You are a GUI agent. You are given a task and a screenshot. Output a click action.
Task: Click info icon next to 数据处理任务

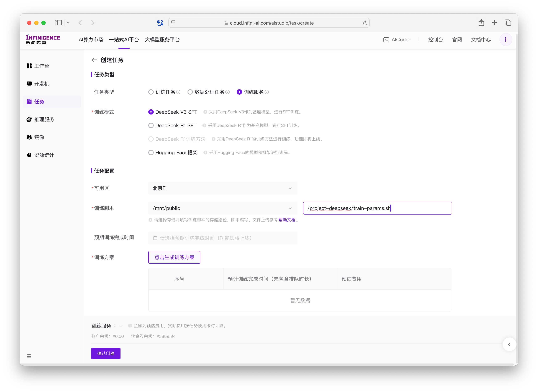pyautogui.click(x=227, y=92)
